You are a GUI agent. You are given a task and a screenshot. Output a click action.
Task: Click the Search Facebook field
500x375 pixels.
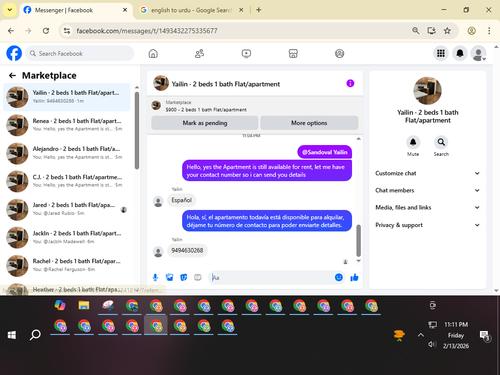80,53
